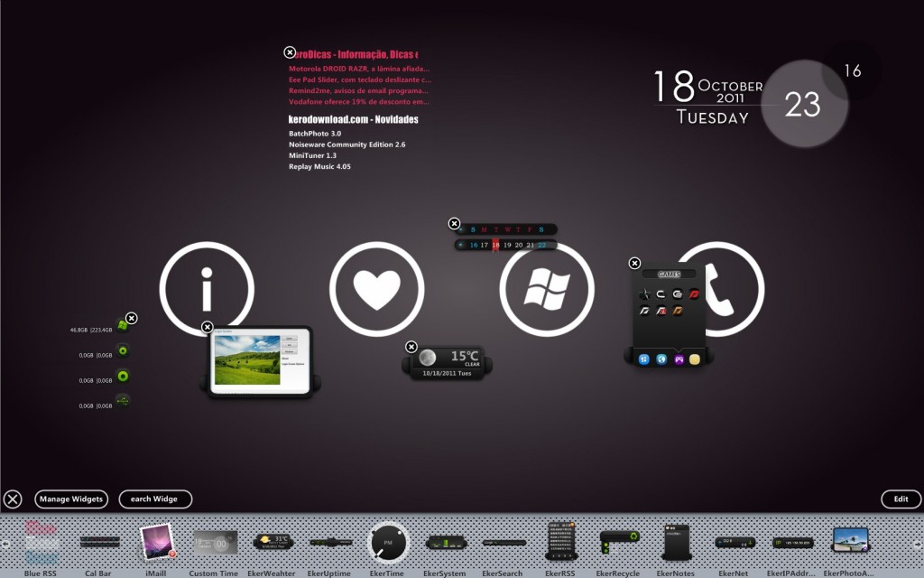924x578 pixels.
Task: Click the green USB drive icon
Action: 123,401
